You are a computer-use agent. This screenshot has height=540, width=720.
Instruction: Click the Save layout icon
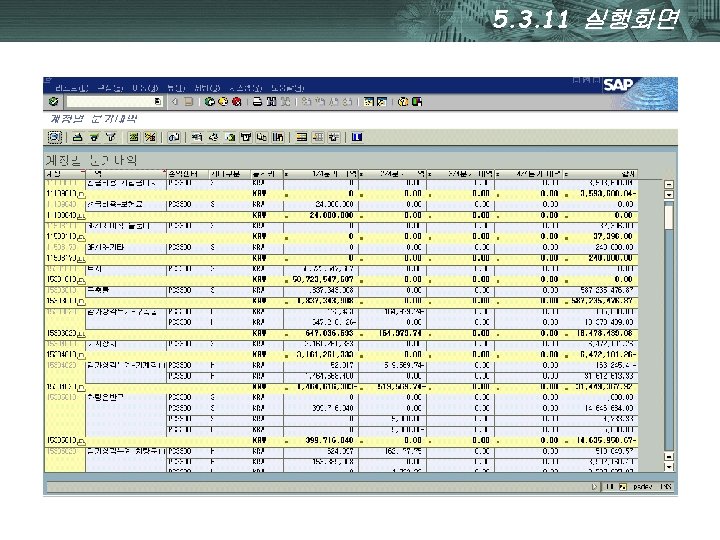pyautogui.click(x=334, y=137)
